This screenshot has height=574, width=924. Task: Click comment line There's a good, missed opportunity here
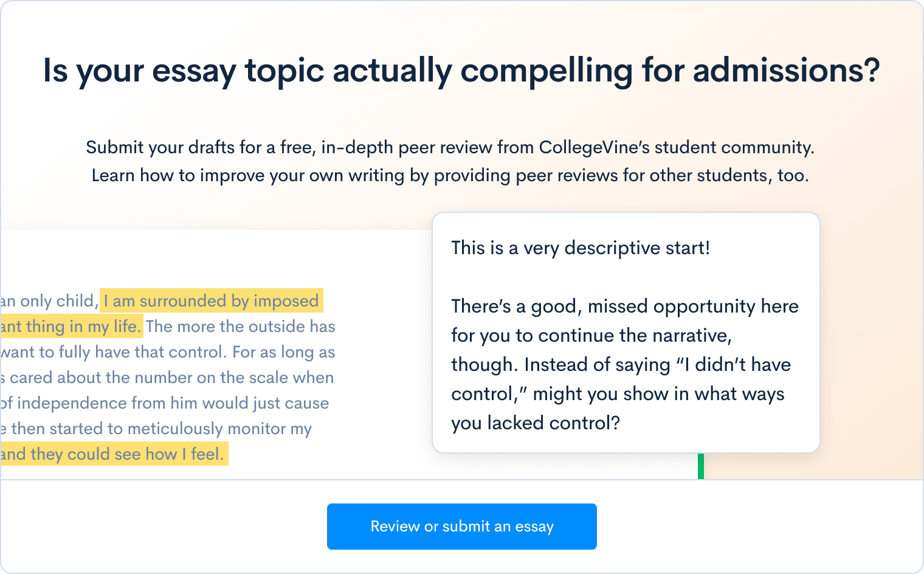point(624,306)
